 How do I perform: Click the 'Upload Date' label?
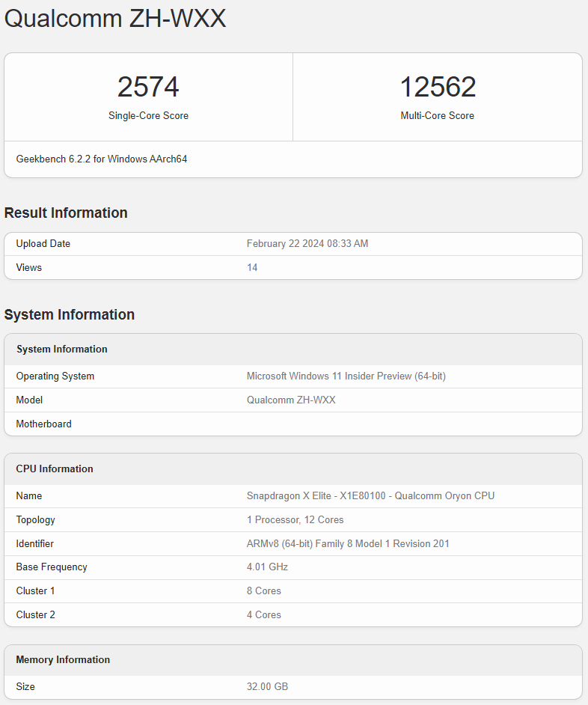pyautogui.click(x=43, y=244)
